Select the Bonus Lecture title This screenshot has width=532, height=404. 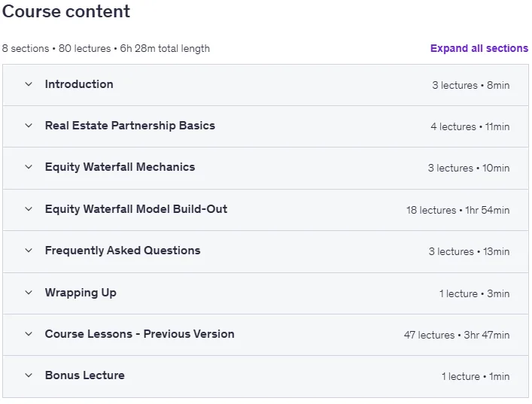pos(84,375)
